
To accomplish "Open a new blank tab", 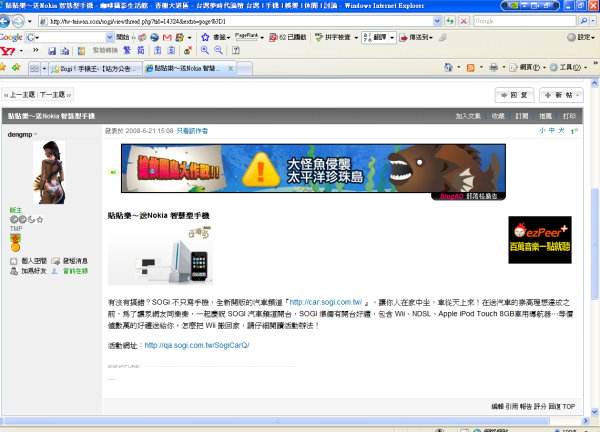I will [245, 69].
